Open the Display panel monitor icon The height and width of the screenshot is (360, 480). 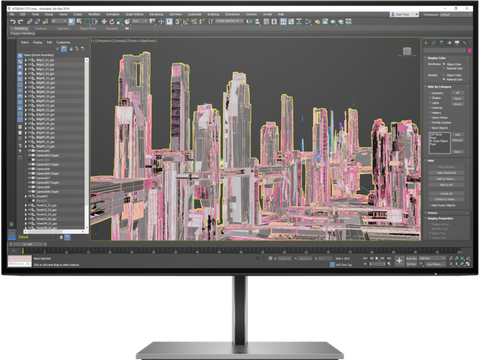pos(457,43)
